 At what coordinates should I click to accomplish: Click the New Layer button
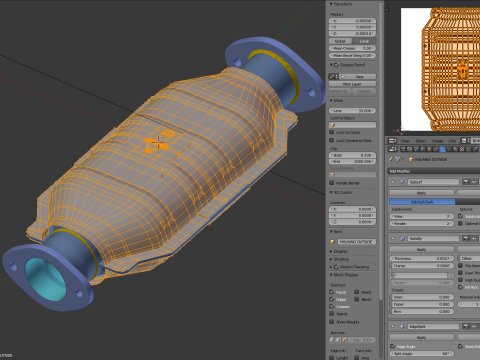click(353, 84)
